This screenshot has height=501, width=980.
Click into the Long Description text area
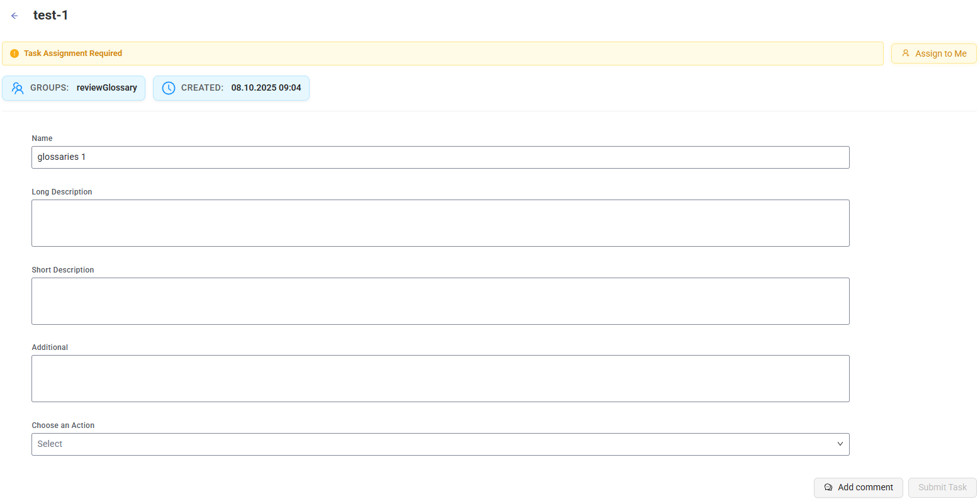point(440,223)
